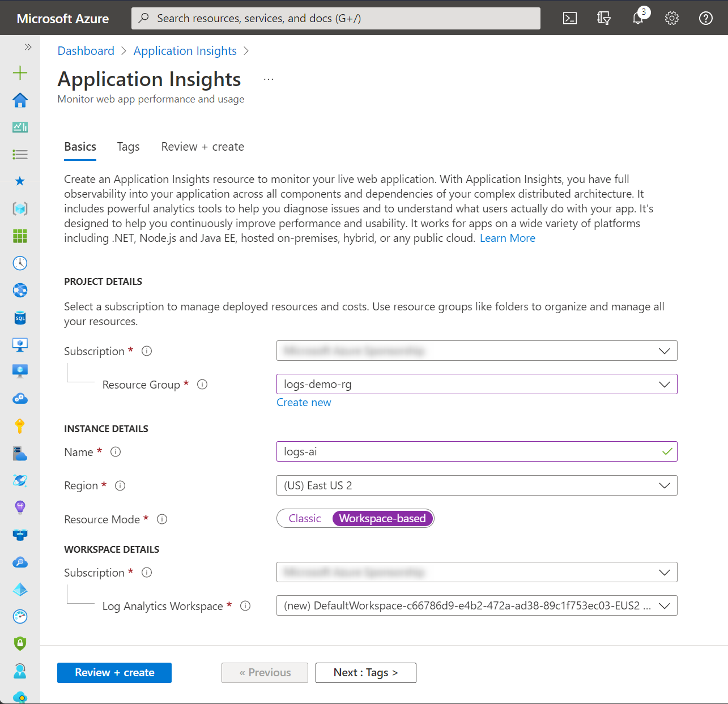Open Azure Active Directory pyramid icon
728x704 pixels.
click(20, 589)
